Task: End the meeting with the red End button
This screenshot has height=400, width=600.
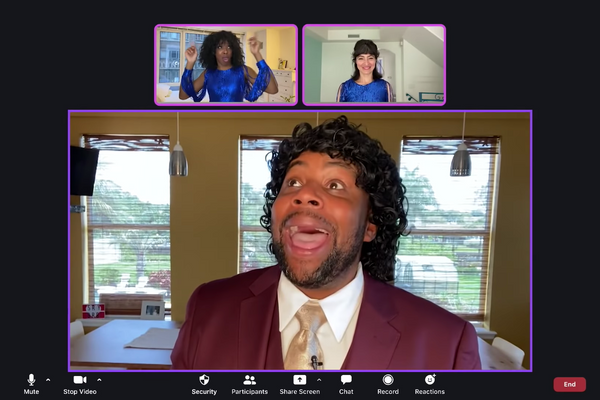Action: pos(569,384)
